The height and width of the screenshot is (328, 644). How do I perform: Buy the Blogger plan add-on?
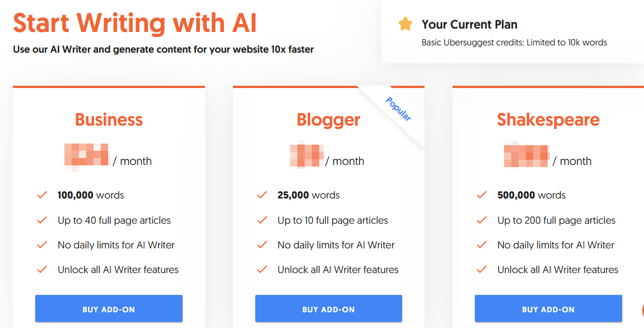coord(329,309)
